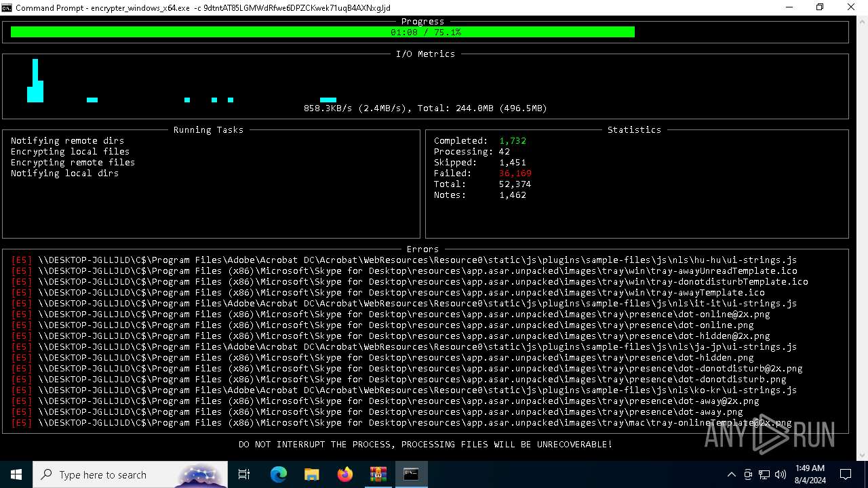Screen dimensions: 868x488
Task: Minimize the Command Prompt window
Action: point(789,7)
